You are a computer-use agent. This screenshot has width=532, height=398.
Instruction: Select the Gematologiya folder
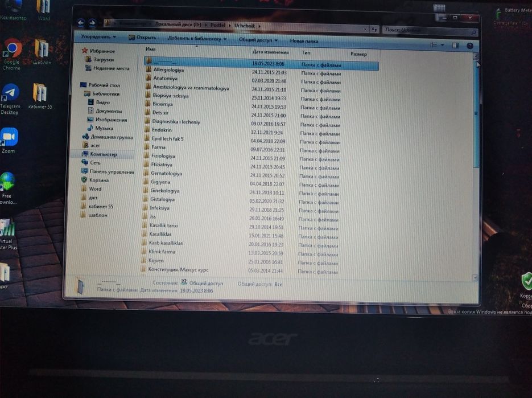coord(166,173)
